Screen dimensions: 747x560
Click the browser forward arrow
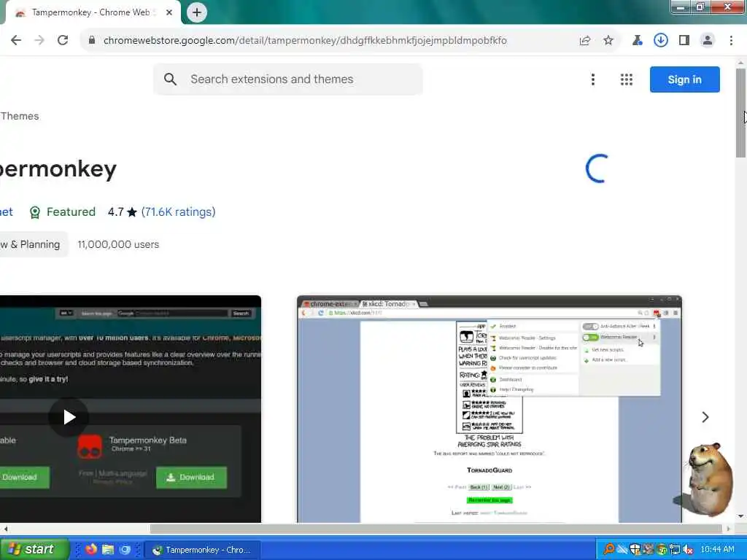(x=39, y=41)
